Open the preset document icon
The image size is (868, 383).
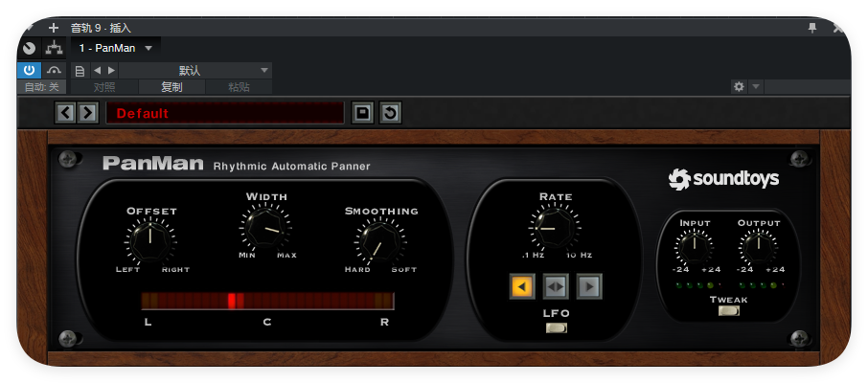coord(80,71)
